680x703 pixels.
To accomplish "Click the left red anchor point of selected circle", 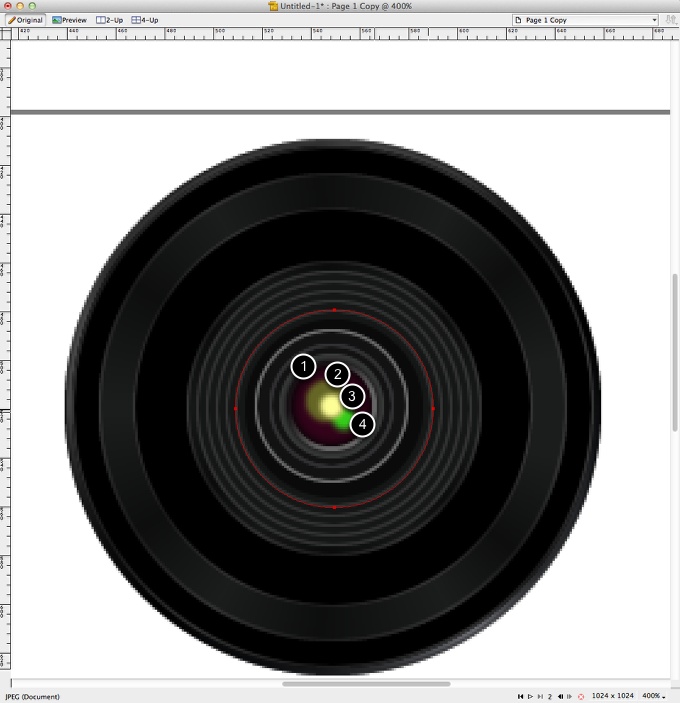I will tap(236, 408).
